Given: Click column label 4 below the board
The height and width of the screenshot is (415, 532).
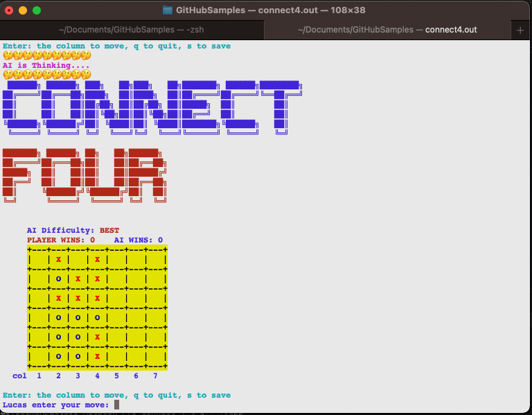Looking at the screenshot, I should click(98, 376).
